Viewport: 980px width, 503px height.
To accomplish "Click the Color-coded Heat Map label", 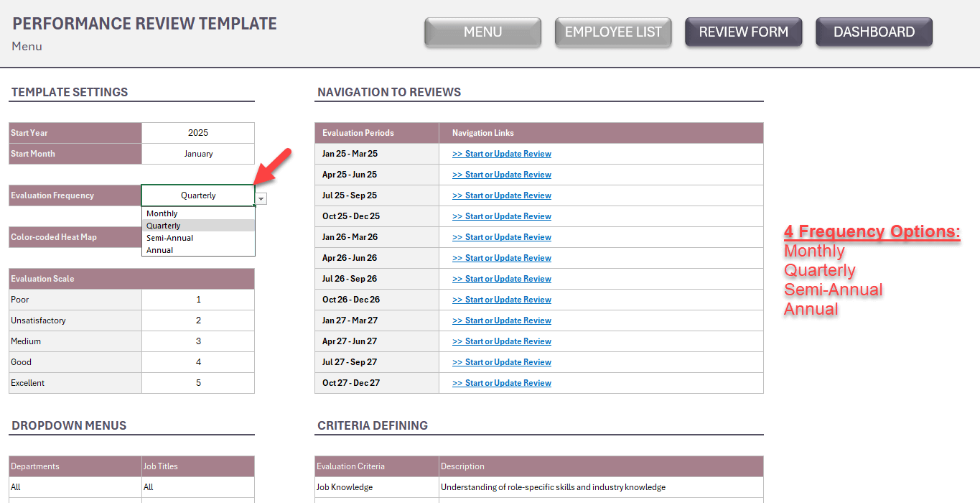I will click(x=75, y=237).
